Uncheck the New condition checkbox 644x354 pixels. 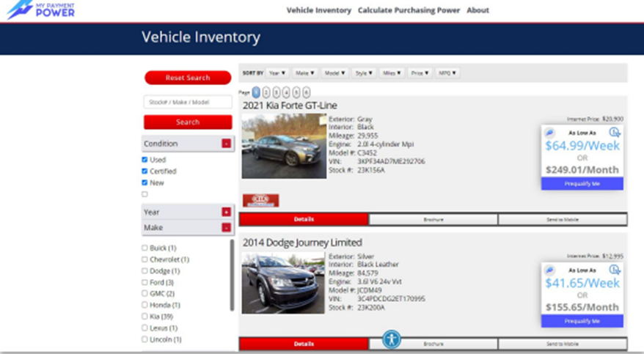click(144, 182)
